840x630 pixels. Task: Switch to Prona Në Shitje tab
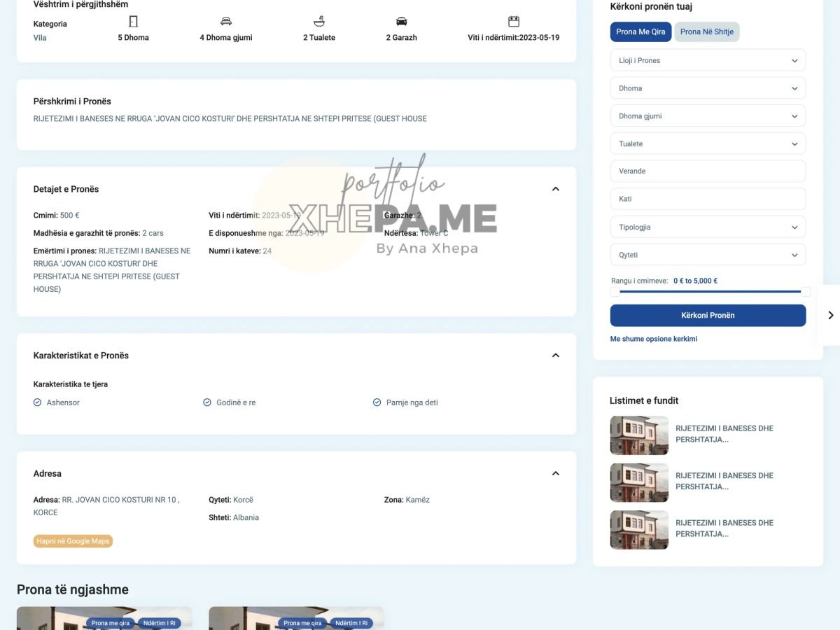[706, 32]
